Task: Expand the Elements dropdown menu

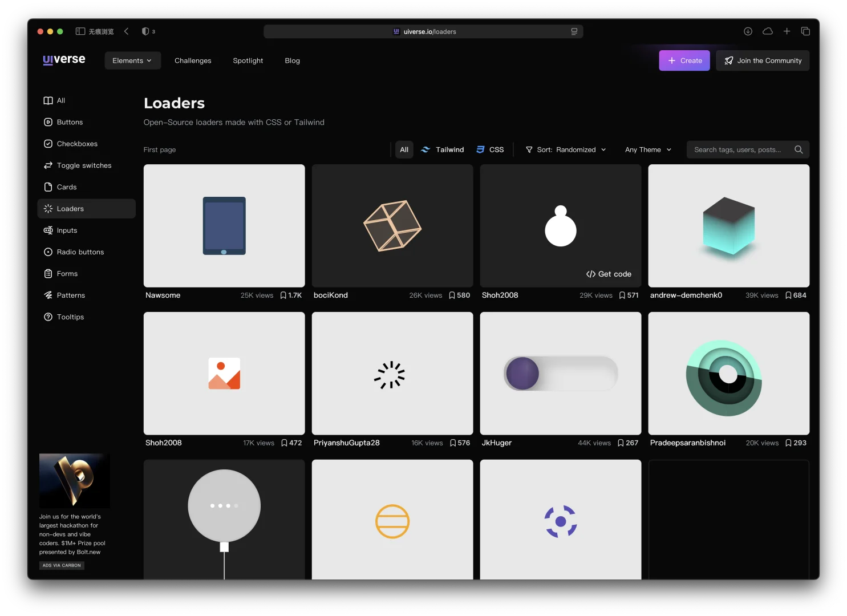Action: pyautogui.click(x=132, y=60)
